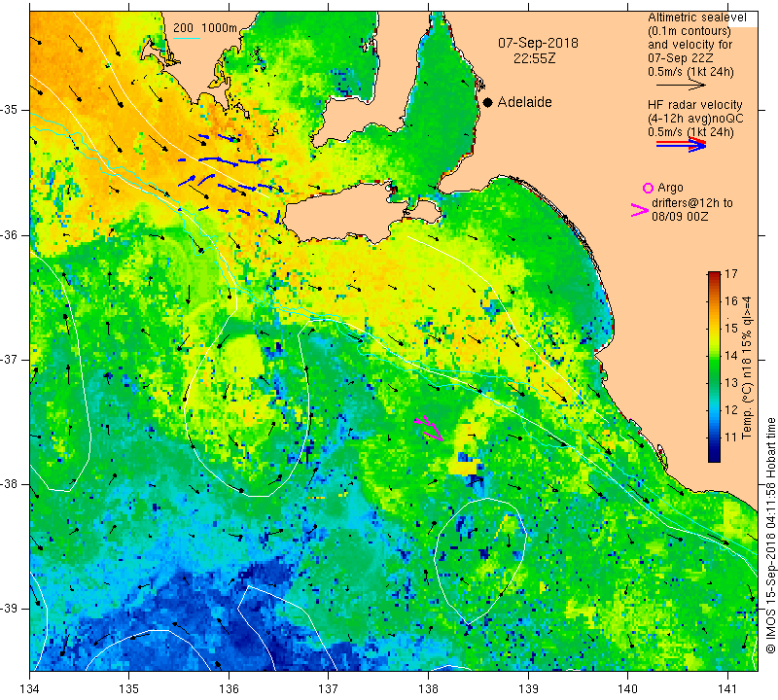The height and width of the screenshot is (700, 778).
Task: Click the magenta Argo circle symbol
Action: click(648, 188)
